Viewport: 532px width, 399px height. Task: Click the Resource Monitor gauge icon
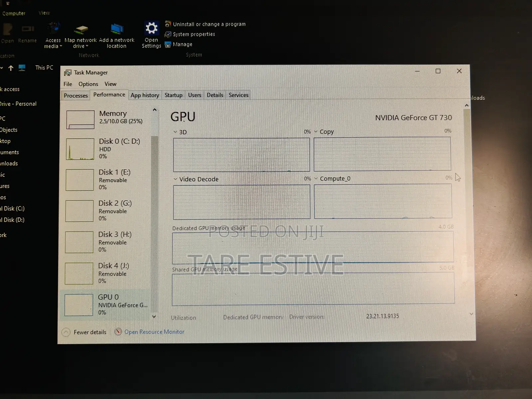(x=118, y=332)
